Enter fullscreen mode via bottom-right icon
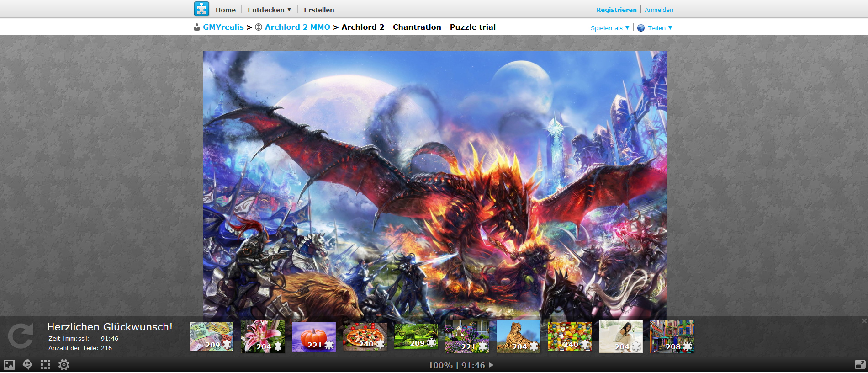 click(x=860, y=365)
